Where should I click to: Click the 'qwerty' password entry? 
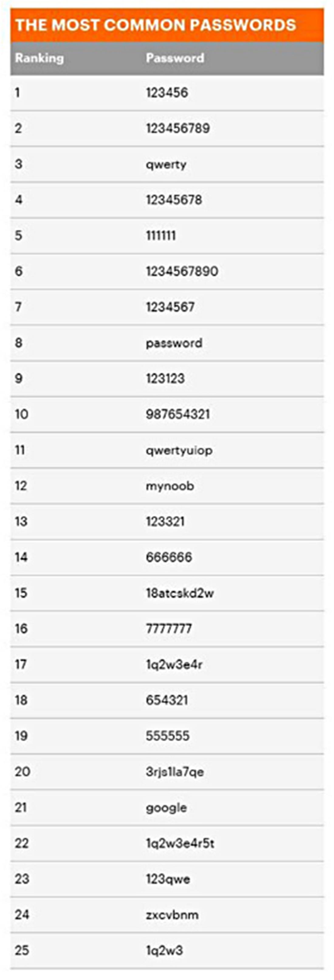pos(166,164)
